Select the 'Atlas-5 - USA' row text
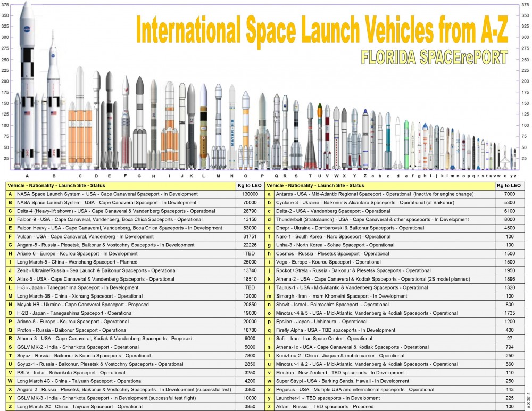The height and width of the screenshot is (411, 532). pyautogui.click(x=96, y=279)
